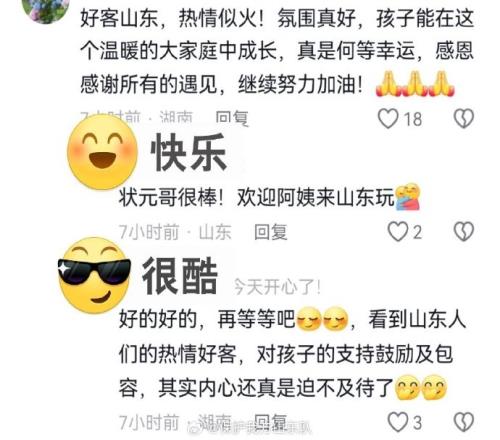Open the smiling emoji avatar of 快乐
The image size is (500, 440).
(x=102, y=152)
